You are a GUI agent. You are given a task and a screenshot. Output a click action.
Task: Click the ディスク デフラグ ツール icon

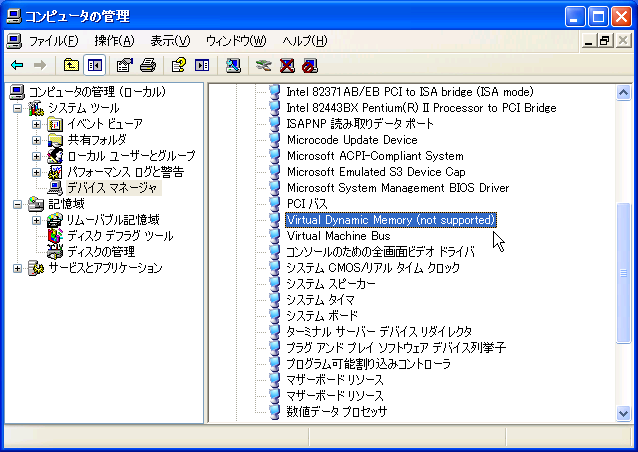pyautogui.click(x=55, y=236)
